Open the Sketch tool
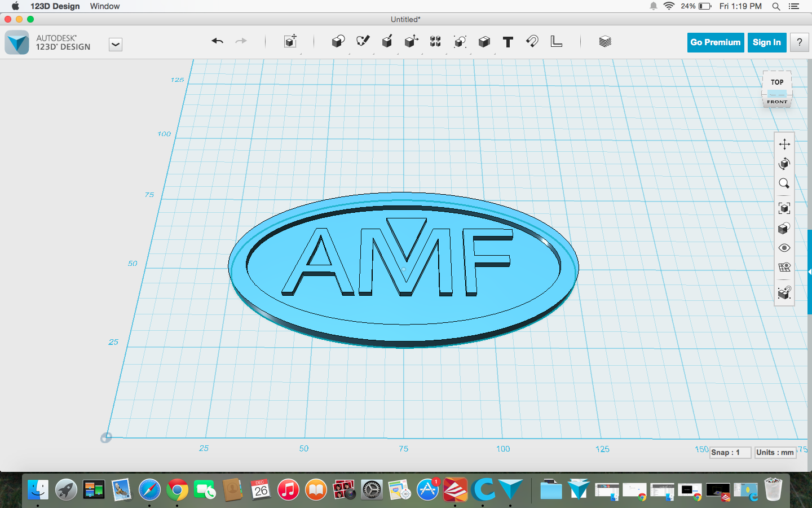 click(363, 41)
